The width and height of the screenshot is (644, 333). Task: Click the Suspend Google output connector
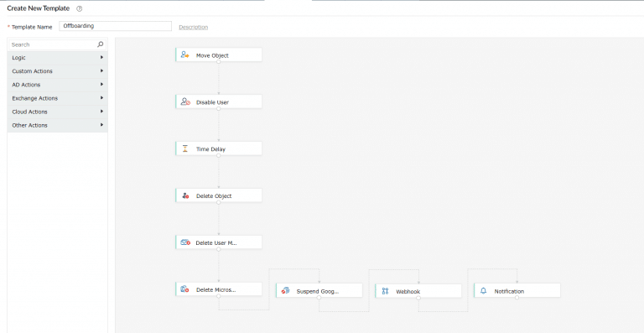pyautogui.click(x=319, y=298)
